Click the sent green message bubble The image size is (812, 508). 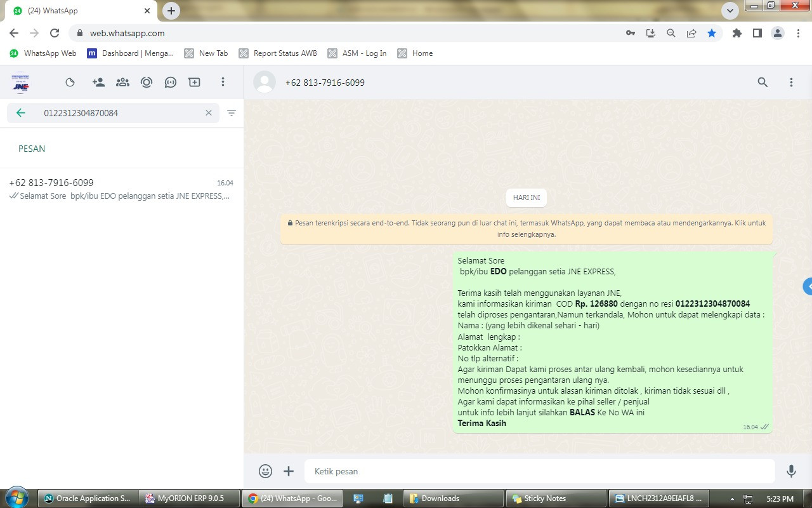613,342
